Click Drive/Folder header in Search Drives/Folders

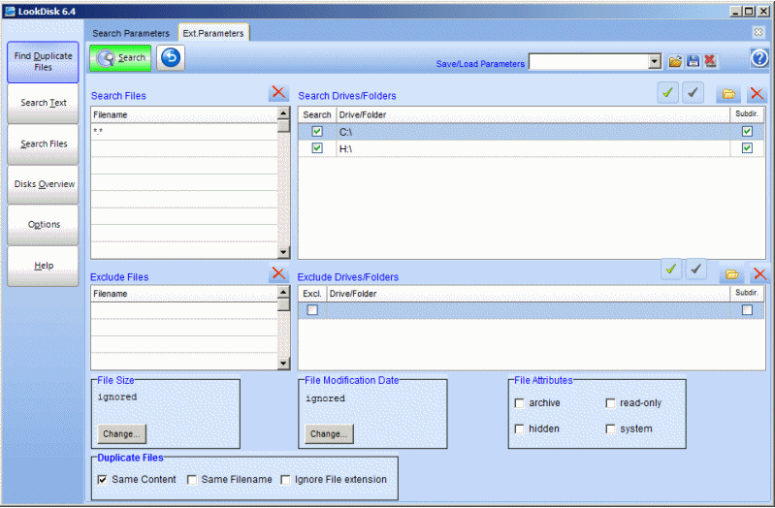(x=533, y=115)
